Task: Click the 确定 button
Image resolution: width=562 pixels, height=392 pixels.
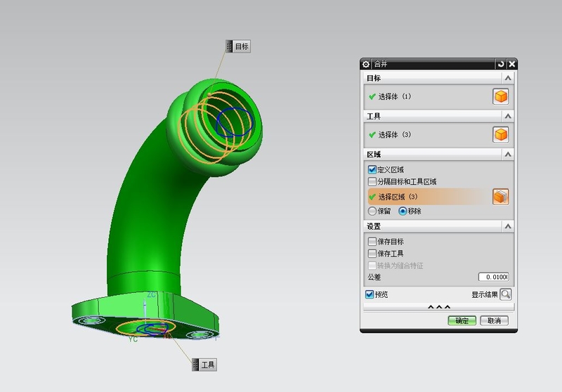Action: tap(462, 320)
